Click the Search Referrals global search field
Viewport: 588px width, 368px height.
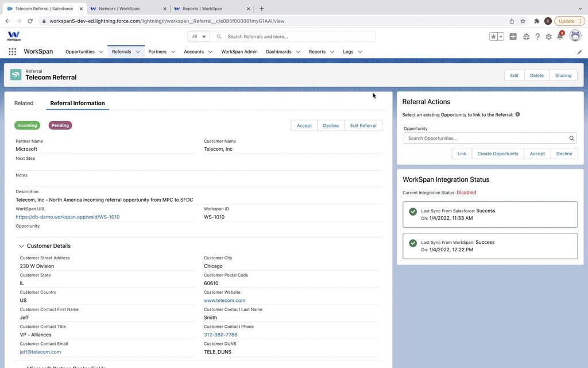[x=292, y=36]
